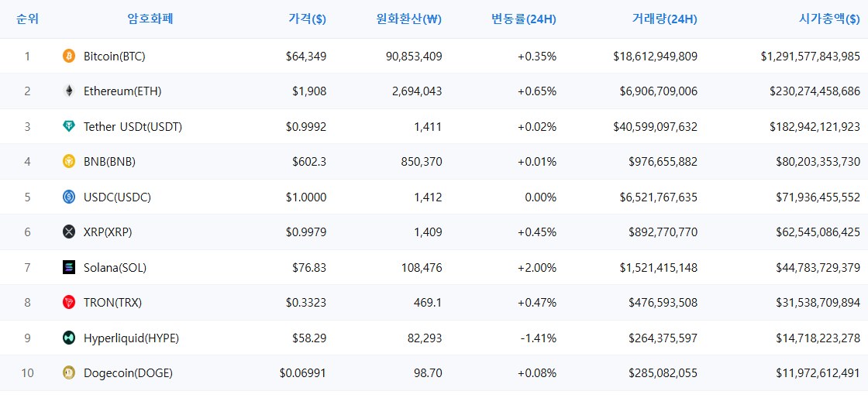Select USDC price $1.0000

[x=306, y=197]
